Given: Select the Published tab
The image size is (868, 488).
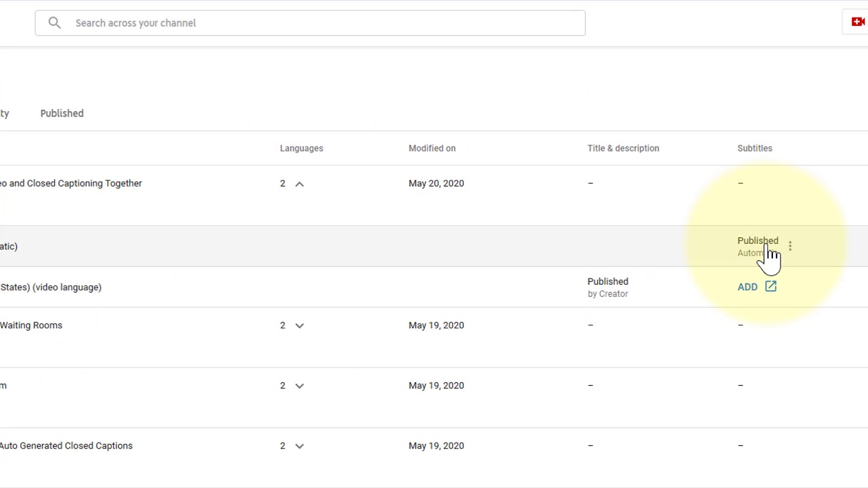Looking at the screenshot, I should pyautogui.click(x=62, y=113).
